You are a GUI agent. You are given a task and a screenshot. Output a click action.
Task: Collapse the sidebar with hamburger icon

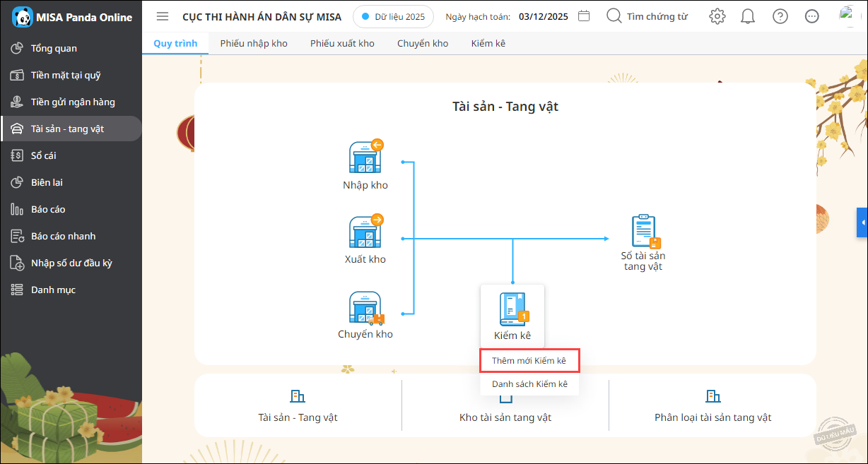(x=163, y=16)
